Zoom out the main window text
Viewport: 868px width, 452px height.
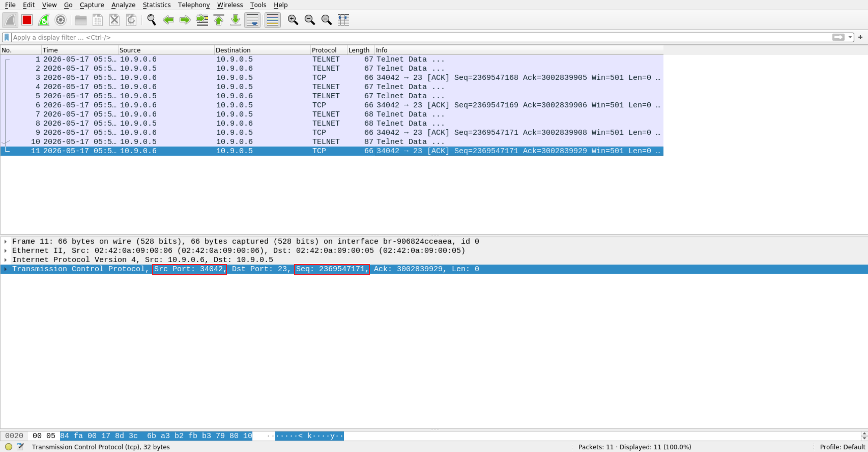[310, 20]
